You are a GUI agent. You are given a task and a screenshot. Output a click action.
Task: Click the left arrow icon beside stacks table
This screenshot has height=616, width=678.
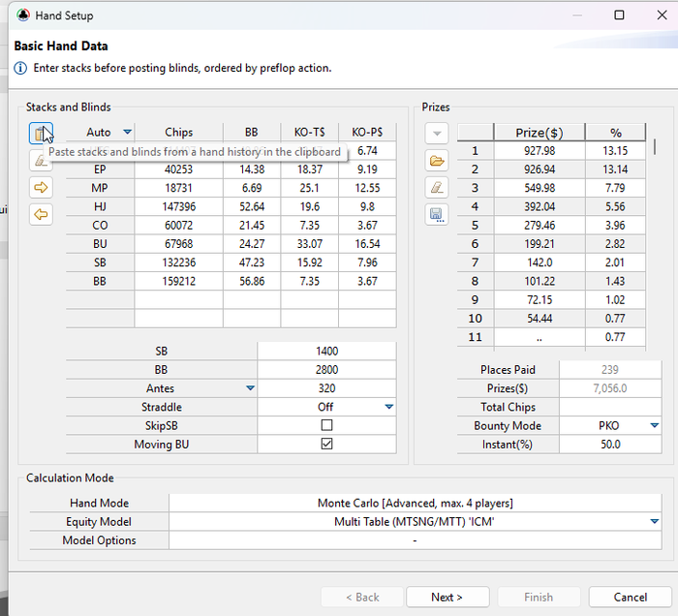point(41,214)
